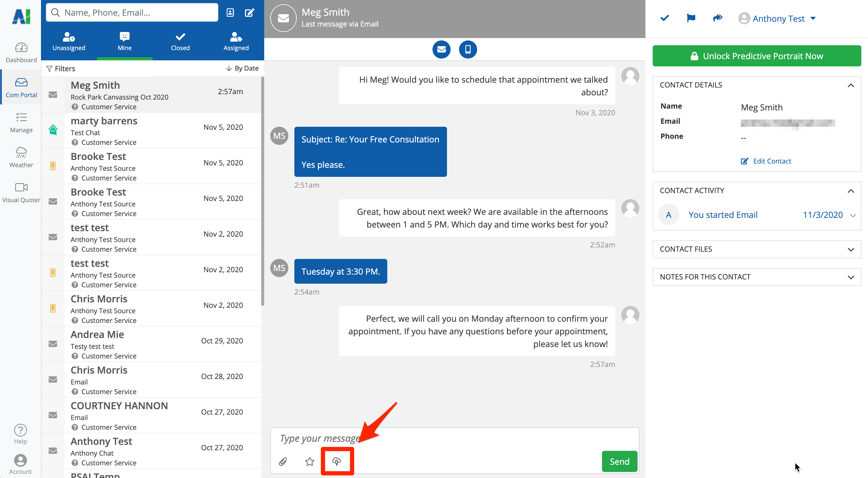Switch to the blue email channel button

click(442, 49)
